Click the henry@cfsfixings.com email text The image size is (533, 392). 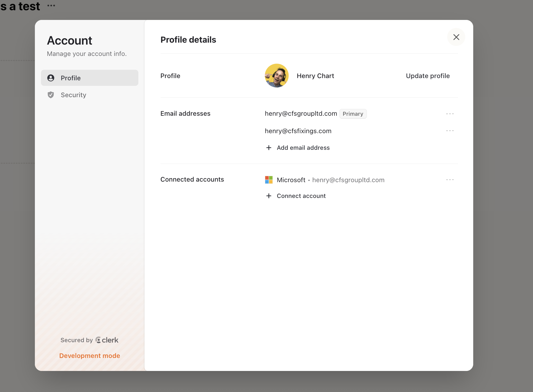(298, 131)
